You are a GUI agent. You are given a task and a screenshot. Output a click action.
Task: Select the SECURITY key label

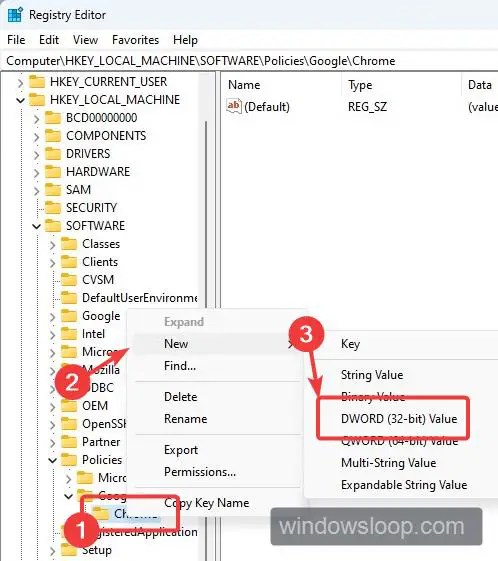coord(92,208)
